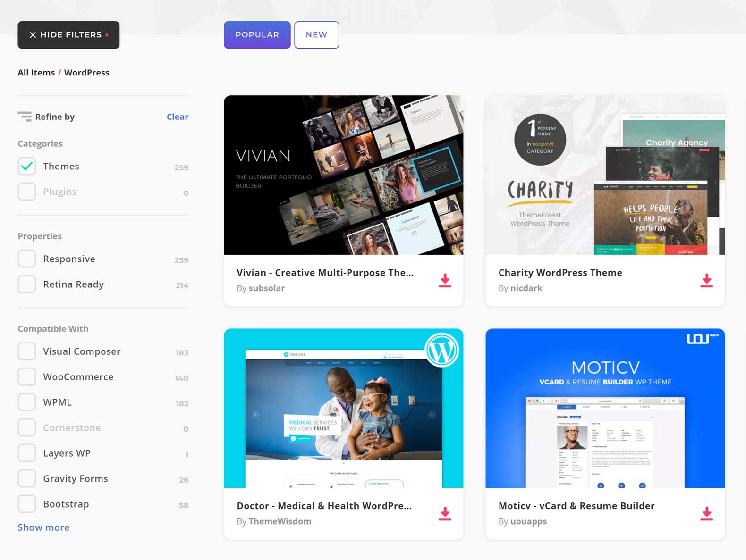Download the Vivian theme via arrow icon
This screenshot has height=560, width=746.
[445, 280]
